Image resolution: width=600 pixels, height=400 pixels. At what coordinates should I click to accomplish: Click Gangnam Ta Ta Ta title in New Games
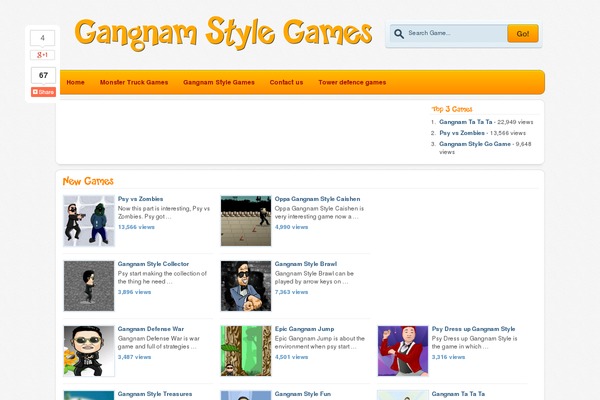click(x=458, y=394)
